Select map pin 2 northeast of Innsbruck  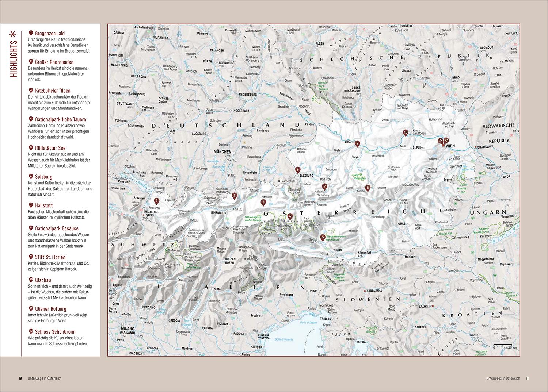[x=235, y=196]
